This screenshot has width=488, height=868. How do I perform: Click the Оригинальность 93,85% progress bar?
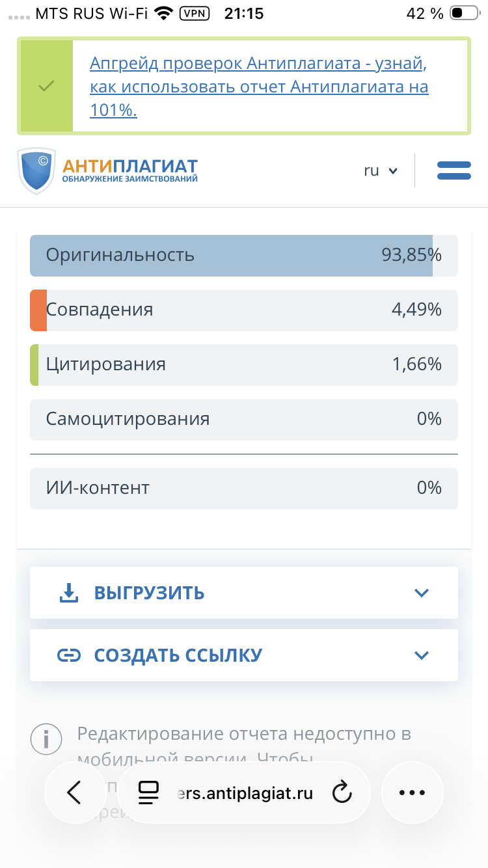(243, 256)
